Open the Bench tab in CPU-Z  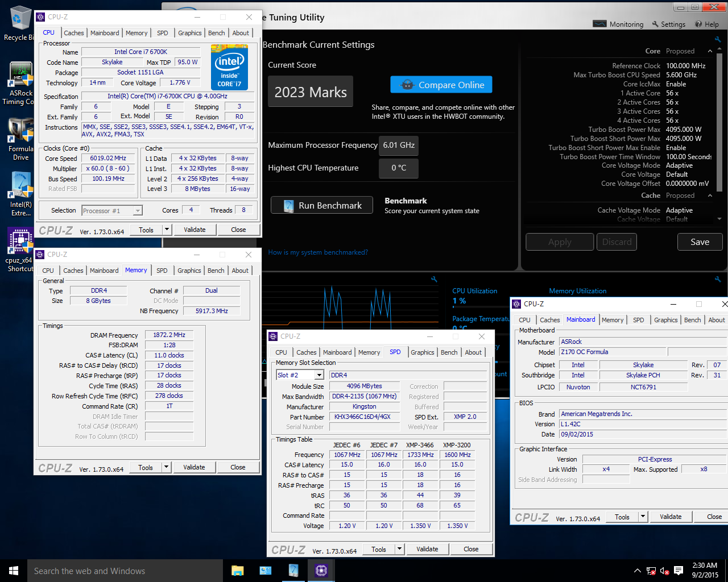tap(216, 33)
